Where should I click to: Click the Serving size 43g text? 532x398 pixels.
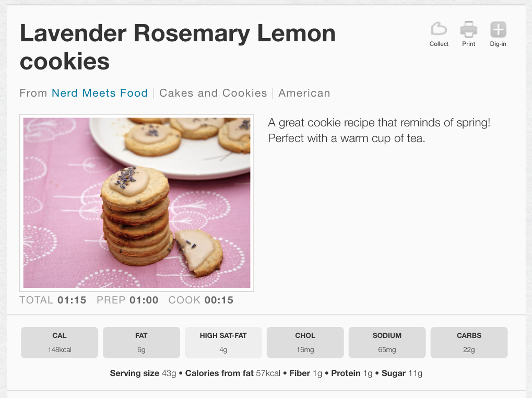(143, 373)
